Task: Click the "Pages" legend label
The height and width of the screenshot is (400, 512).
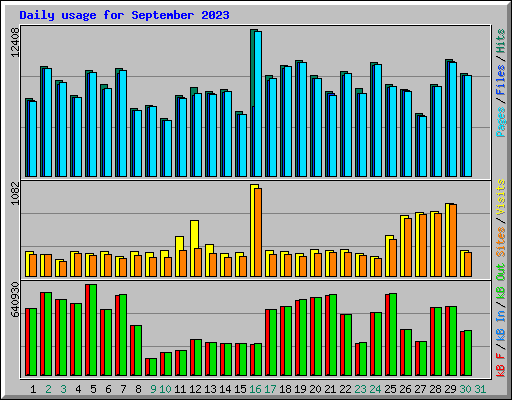Action: (501, 122)
